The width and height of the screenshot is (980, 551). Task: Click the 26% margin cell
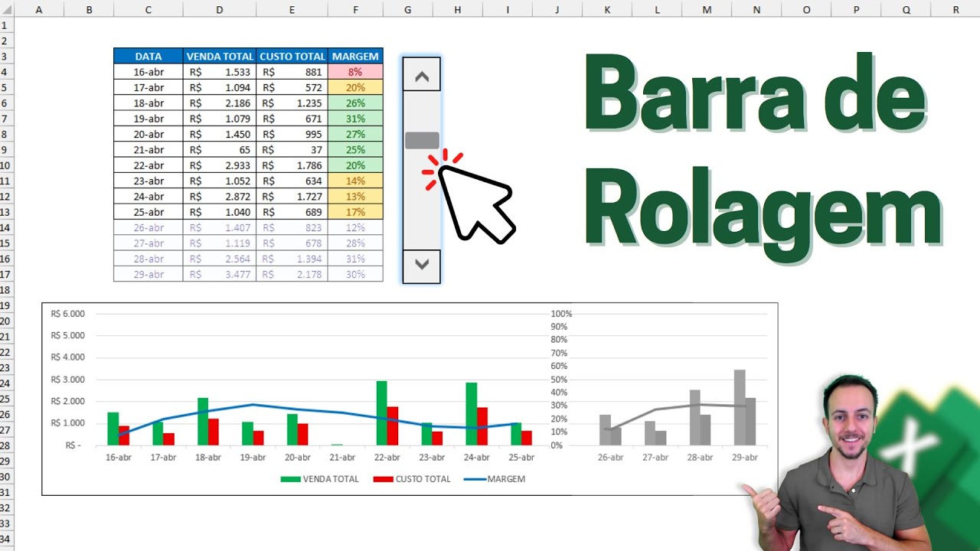pos(355,103)
